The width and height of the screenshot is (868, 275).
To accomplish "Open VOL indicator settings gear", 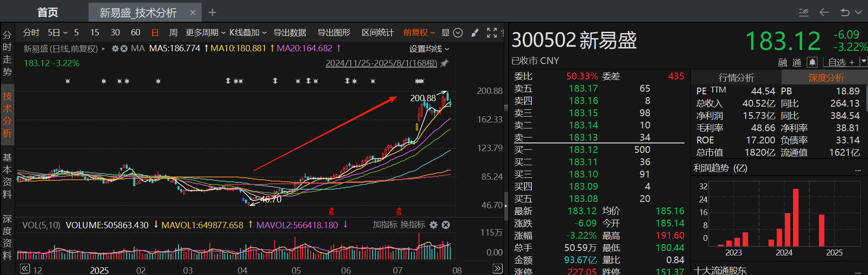I will tap(434, 225).
